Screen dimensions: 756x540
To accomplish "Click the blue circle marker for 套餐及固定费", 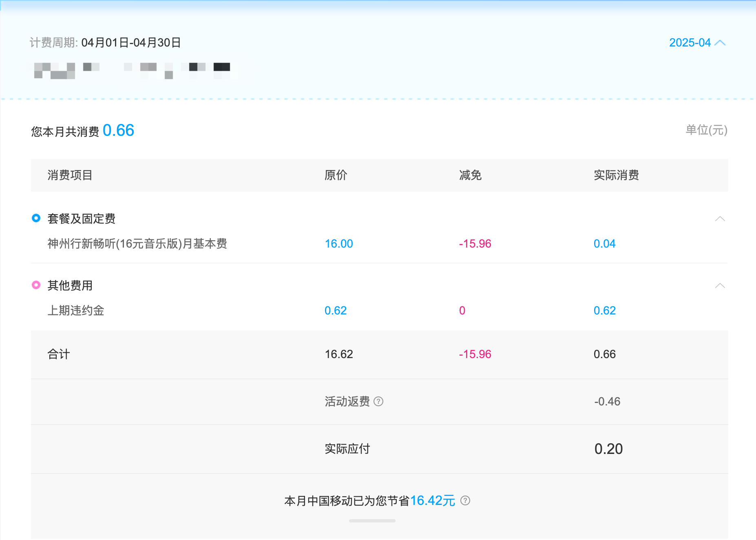I will pyautogui.click(x=36, y=218).
